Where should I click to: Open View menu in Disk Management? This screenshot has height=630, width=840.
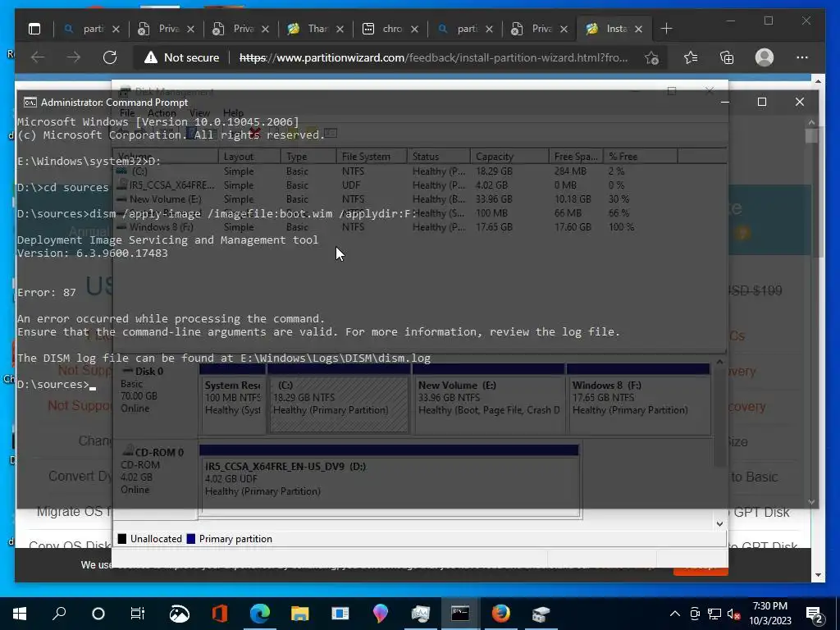pos(199,113)
